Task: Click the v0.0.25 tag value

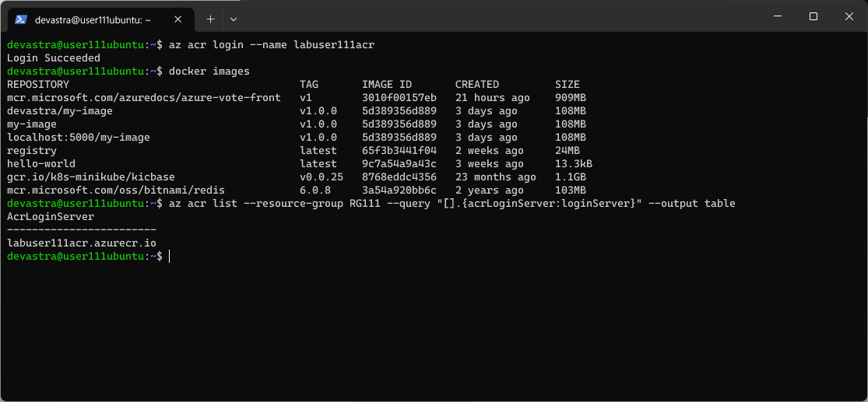Action: pyautogui.click(x=321, y=177)
